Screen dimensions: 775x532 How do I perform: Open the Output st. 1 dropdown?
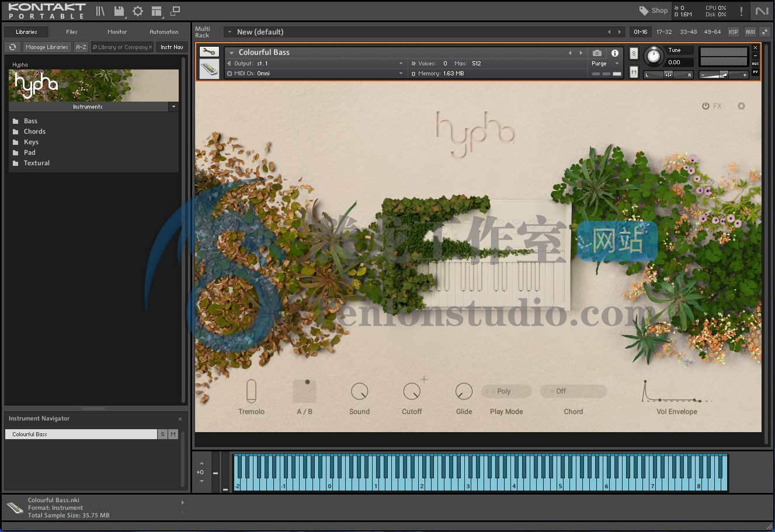pos(315,64)
